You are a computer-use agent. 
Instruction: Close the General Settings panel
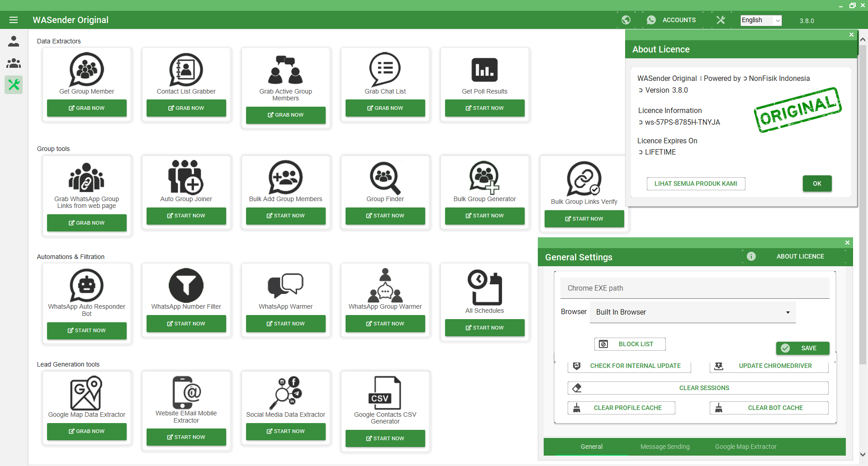847,243
